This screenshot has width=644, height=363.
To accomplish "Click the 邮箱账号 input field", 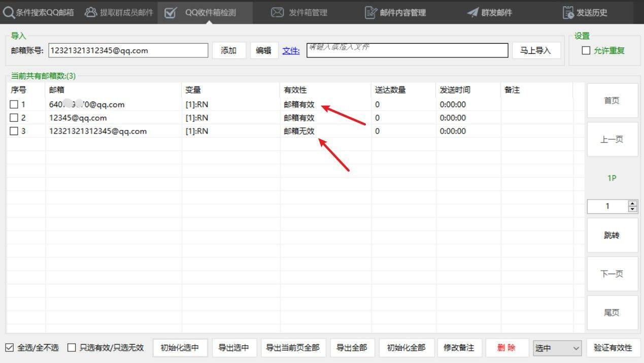I will (x=128, y=50).
